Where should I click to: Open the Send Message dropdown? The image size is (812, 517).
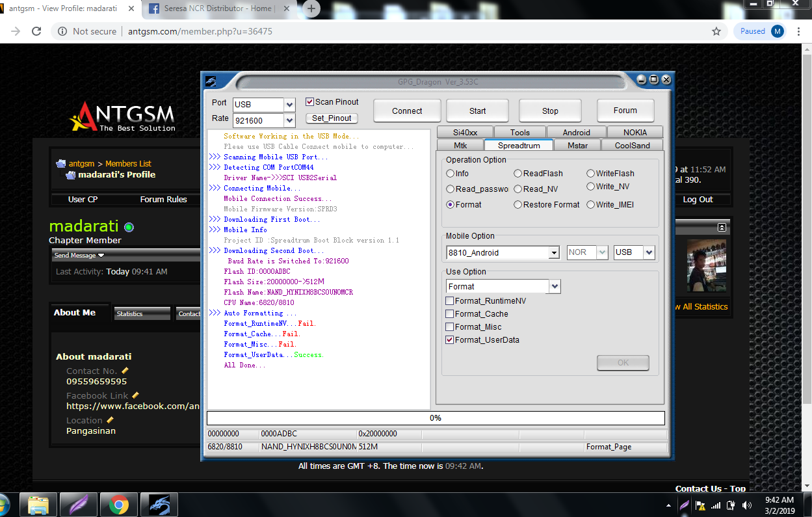79,256
